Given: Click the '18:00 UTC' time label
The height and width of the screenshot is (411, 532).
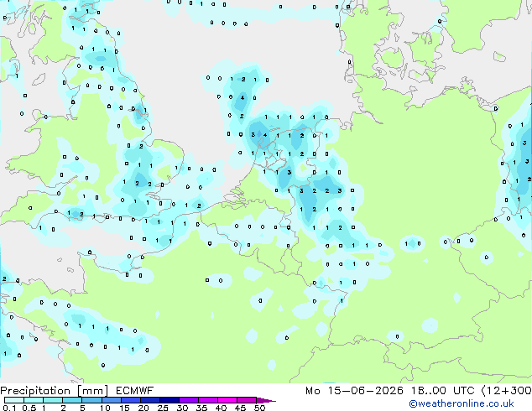Looking at the screenshot, I should point(442,391).
